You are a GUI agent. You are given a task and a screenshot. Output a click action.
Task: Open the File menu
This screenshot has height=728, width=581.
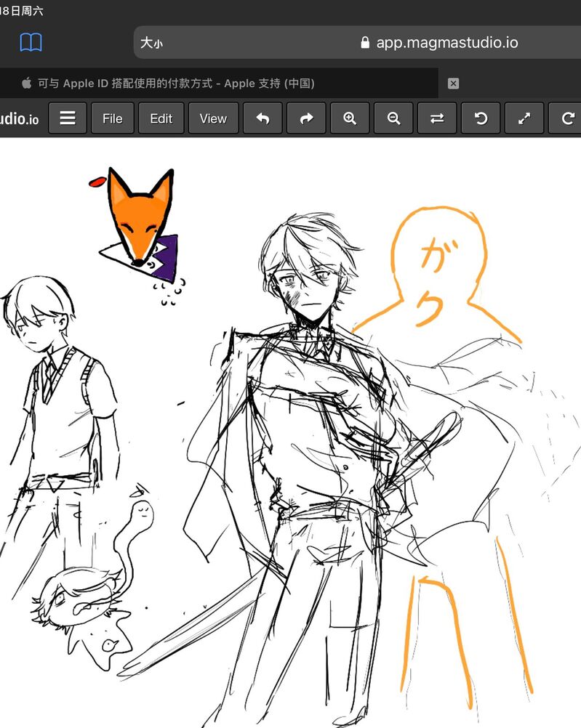click(x=113, y=118)
